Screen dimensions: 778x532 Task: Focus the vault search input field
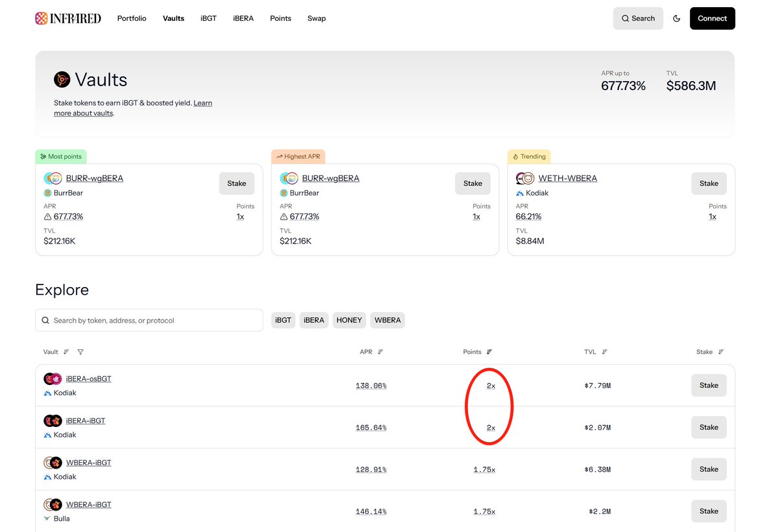[x=149, y=320]
